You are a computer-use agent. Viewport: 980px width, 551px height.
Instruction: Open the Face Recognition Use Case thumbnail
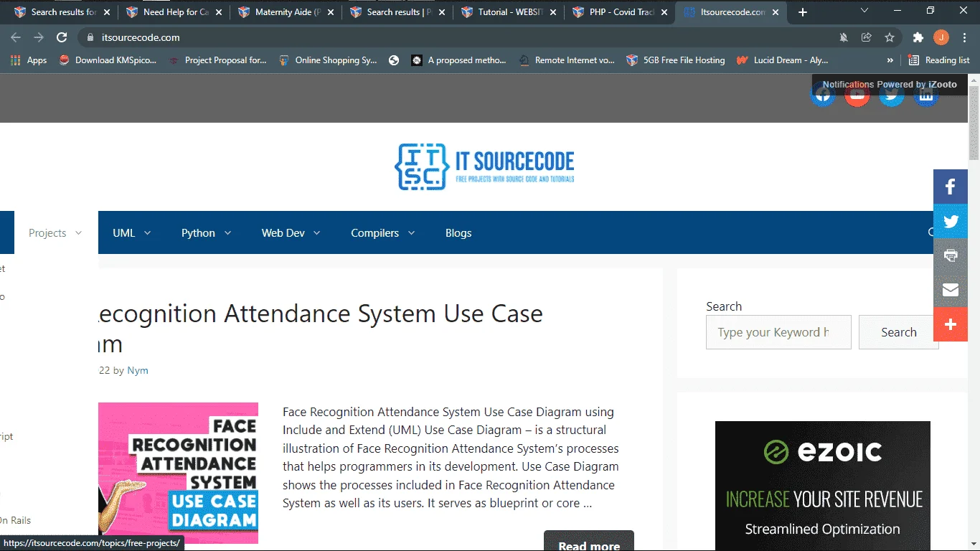[x=178, y=473]
